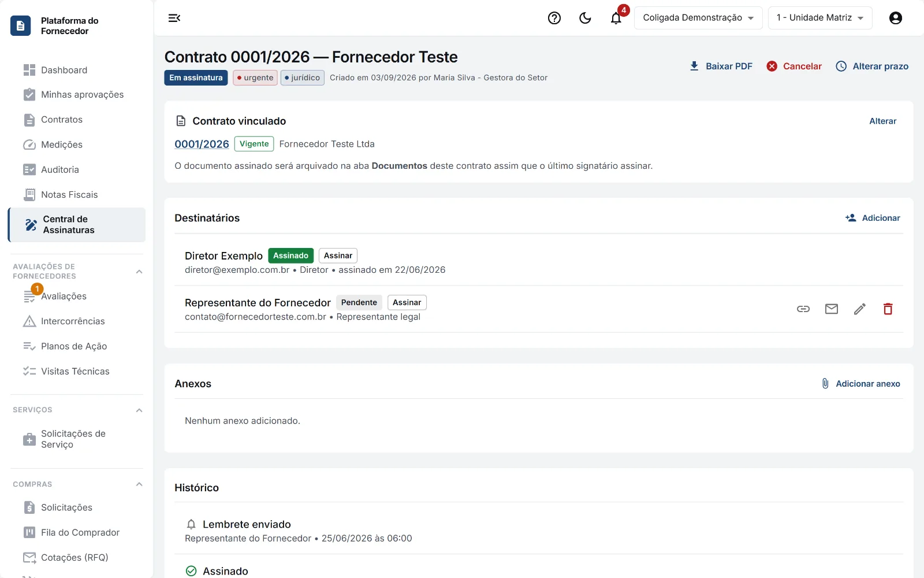Select Central de Assinaturas in sidebar
Image resolution: width=924 pixels, height=578 pixels.
click(77, 225)
